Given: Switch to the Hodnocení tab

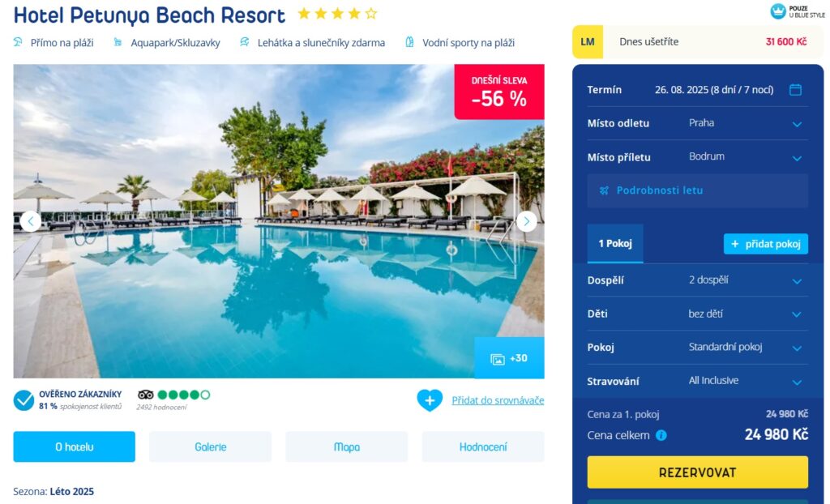Looking at the screenshot, I should tap(483, 446).
